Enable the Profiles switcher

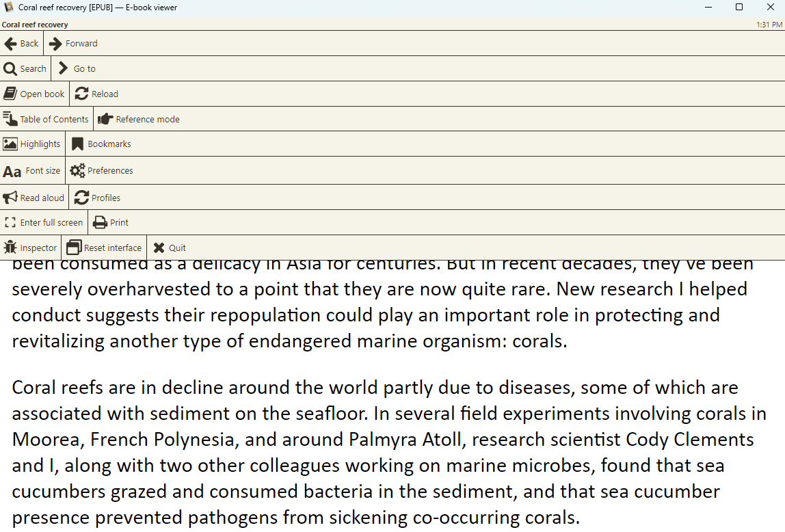click(97, 197)
